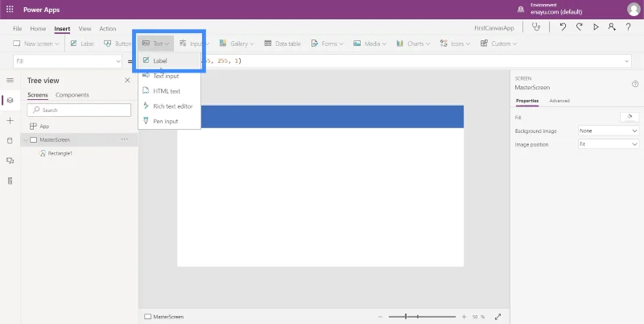Open the Fill color picker

click(x=630, y=117)
